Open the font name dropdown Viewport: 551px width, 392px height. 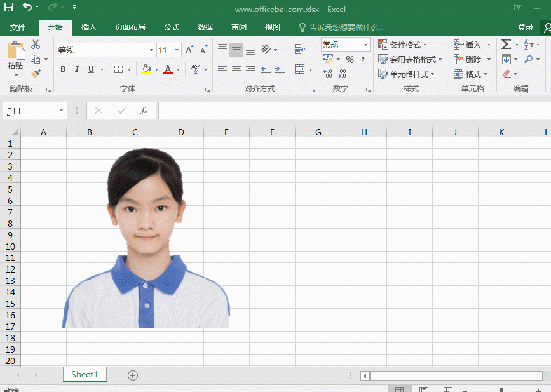pos(151,50)
